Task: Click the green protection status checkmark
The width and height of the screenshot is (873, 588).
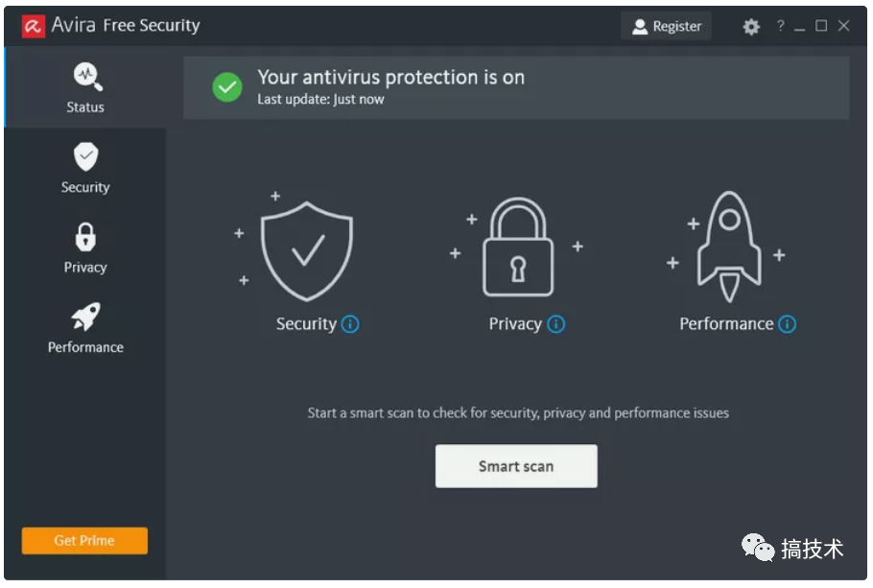Action: click(x=227, y=87)
